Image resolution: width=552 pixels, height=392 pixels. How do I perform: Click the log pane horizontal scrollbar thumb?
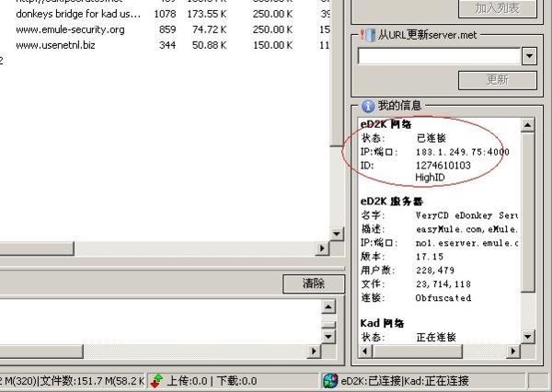coord(41,351)
